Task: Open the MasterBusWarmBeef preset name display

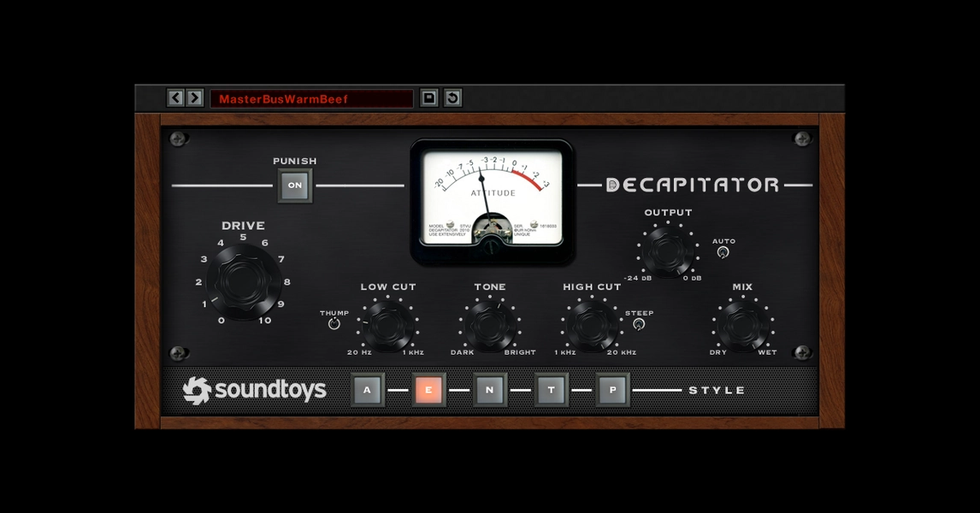Action: coord(311,97)
